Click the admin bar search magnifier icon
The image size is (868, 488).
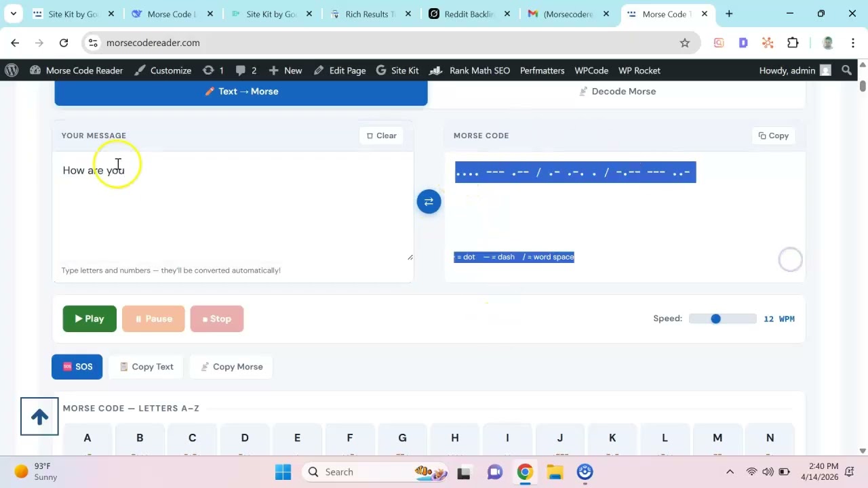(x=846, y=70)
